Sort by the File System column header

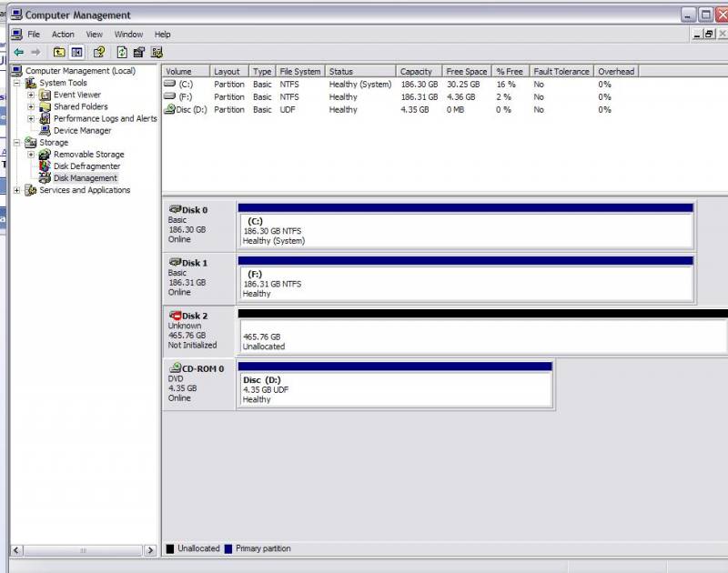point(300,72)
